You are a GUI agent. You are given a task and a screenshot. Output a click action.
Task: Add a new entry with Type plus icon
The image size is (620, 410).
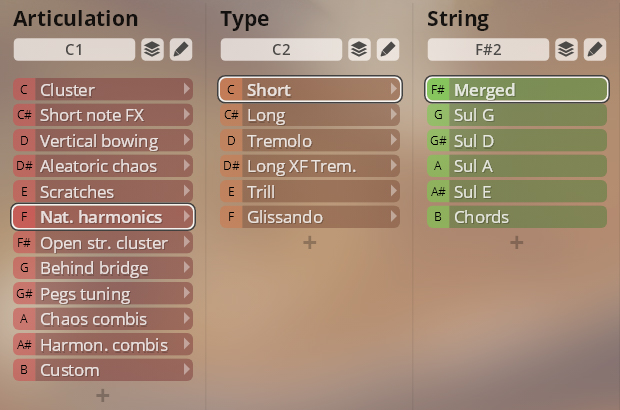pyautogui.click(x=310, y=242)
